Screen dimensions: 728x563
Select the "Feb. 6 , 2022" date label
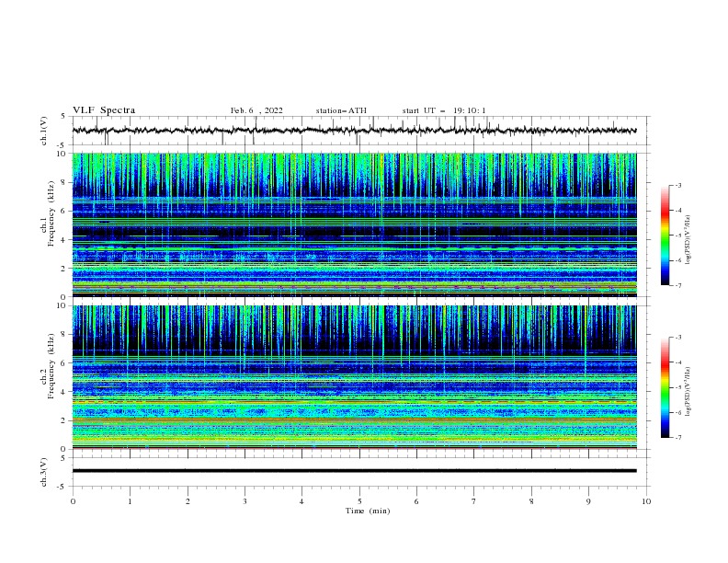click(256, 110)
